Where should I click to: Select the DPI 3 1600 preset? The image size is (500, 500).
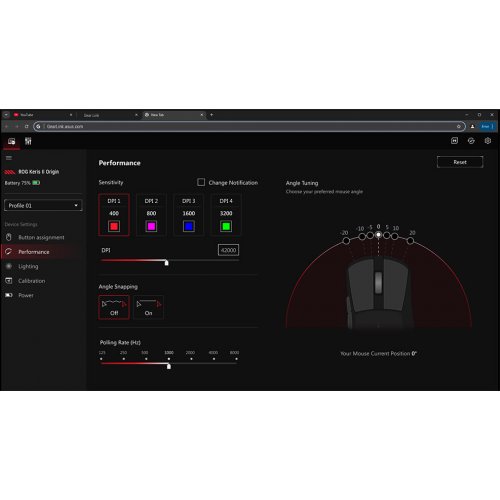pos(189,215)
